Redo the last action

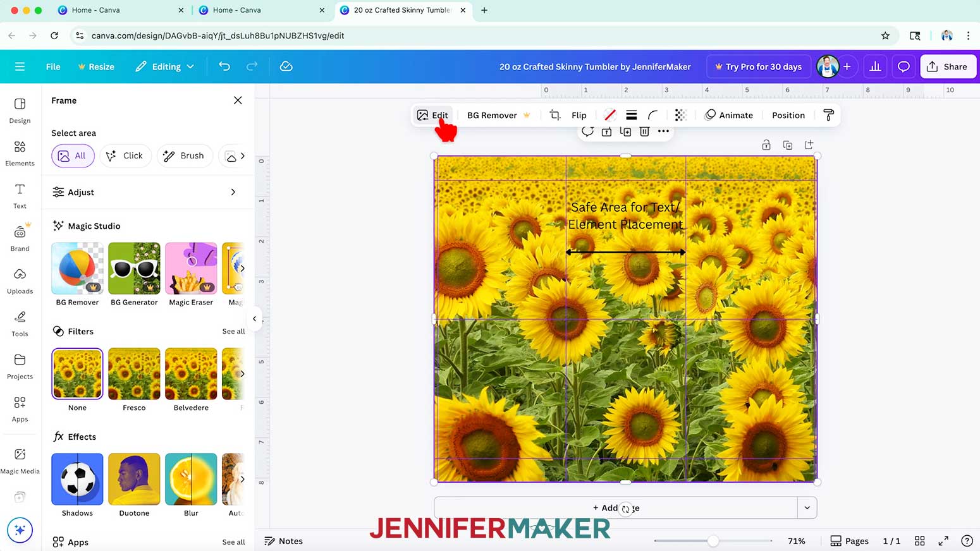tap(252, 66)
